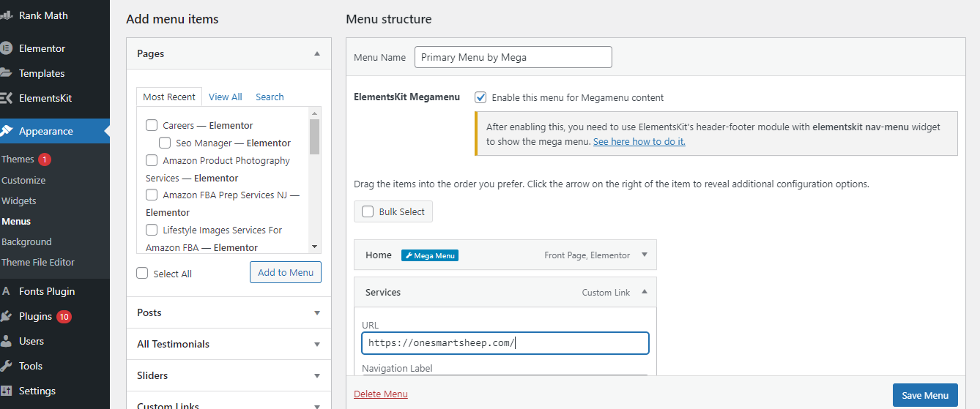Select the Appearance paintbrush icon

pos(6,131)
